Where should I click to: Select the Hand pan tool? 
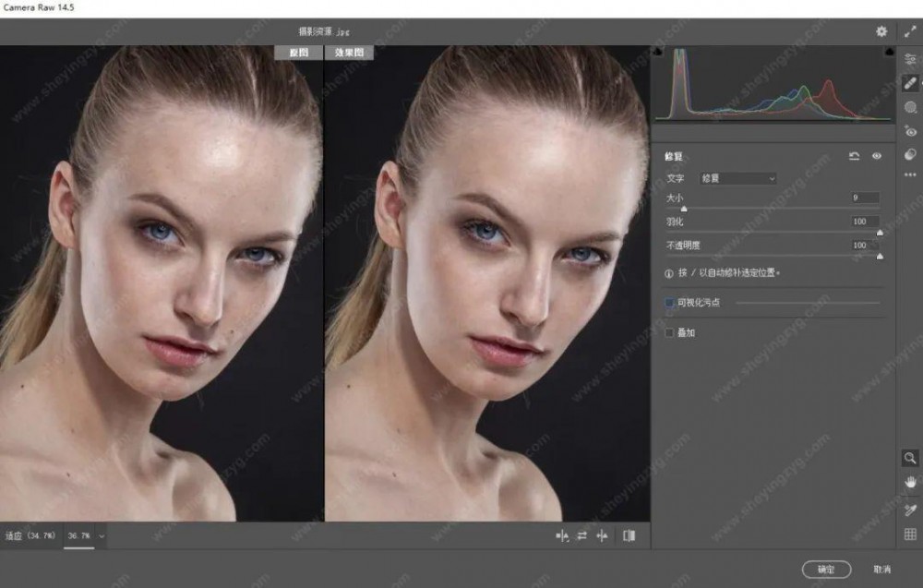click(x=910, y=482)
